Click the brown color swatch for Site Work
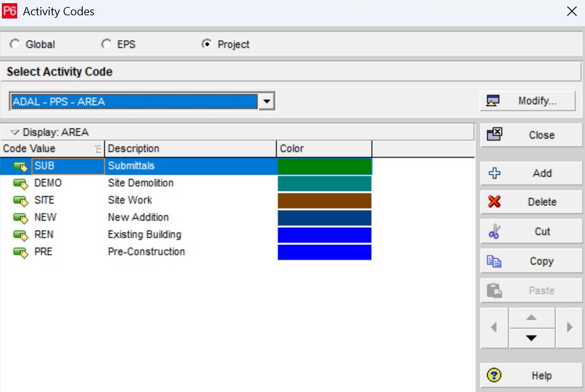Viewport: 585px width, 392px height. point(325,201)
